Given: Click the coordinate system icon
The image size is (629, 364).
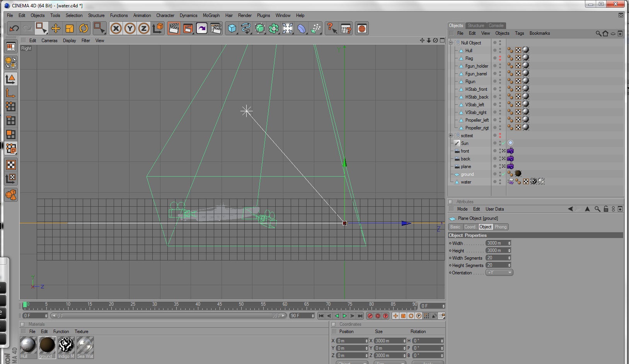Looking at the screenshot, I should pos(158,28).
